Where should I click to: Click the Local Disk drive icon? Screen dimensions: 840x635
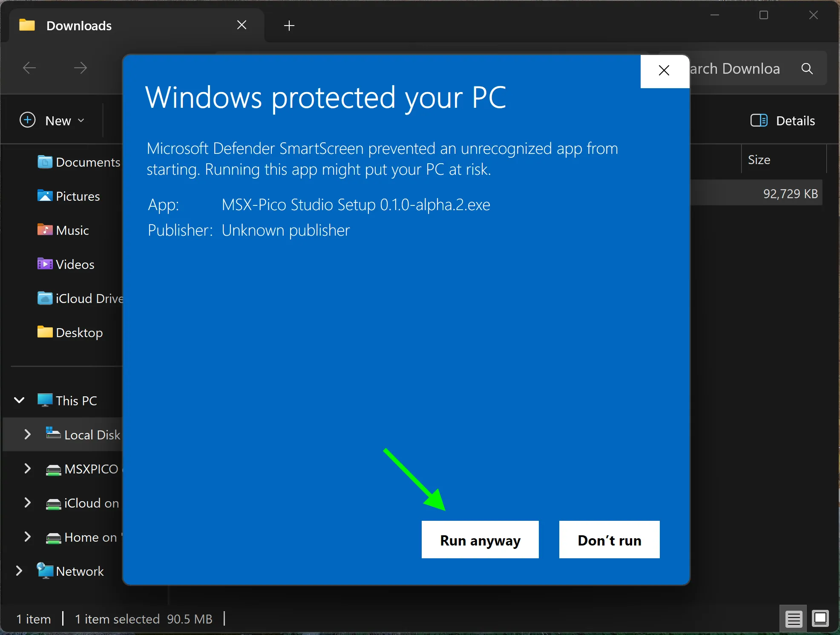coord(53,433)
